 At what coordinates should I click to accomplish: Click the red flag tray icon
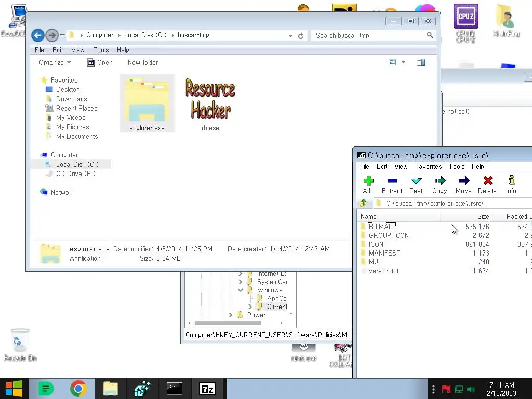(446, 389)
